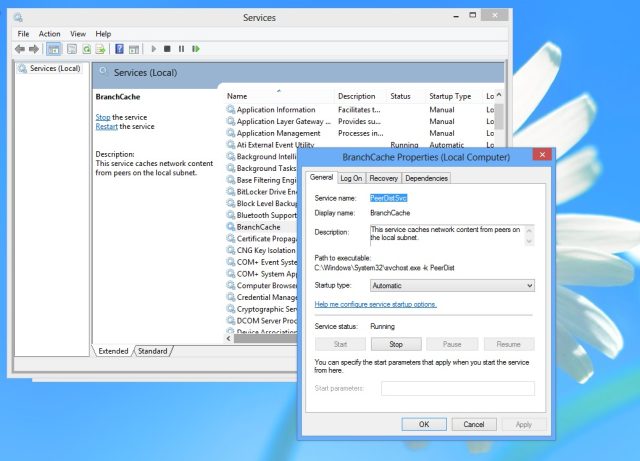Expand the Startup type dropdown

click(x=452, y=285)
